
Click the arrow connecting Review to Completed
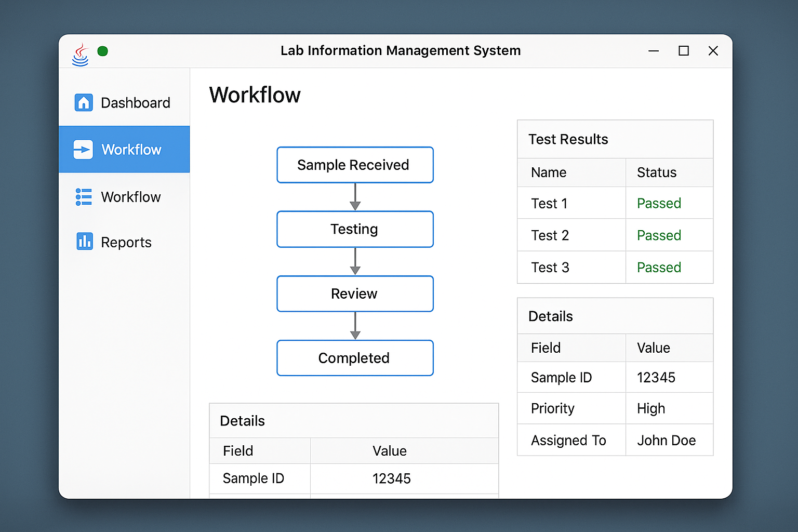click(x=355, y=325)
